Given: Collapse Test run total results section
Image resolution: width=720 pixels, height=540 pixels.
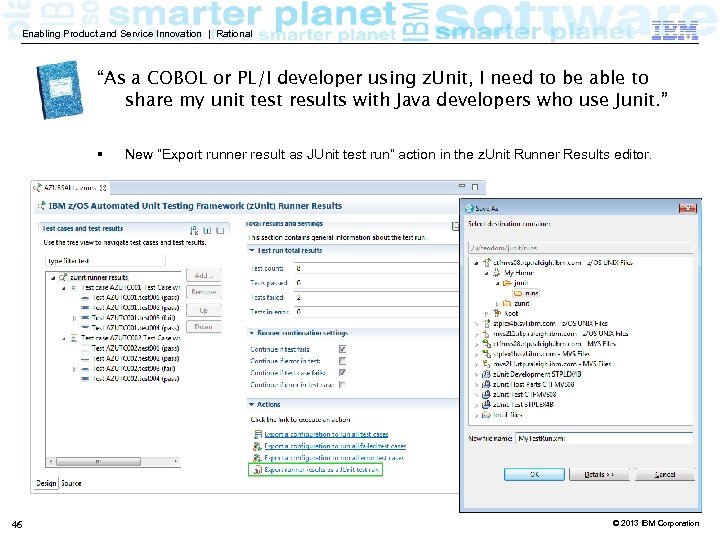Looking at the screenshot, I should click(x=251, y=251).
